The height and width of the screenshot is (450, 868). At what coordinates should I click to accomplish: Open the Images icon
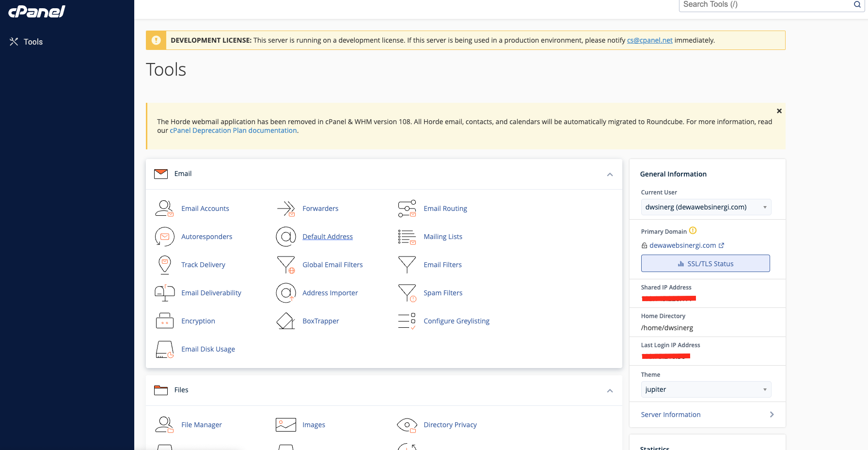[x=286, y=425]
